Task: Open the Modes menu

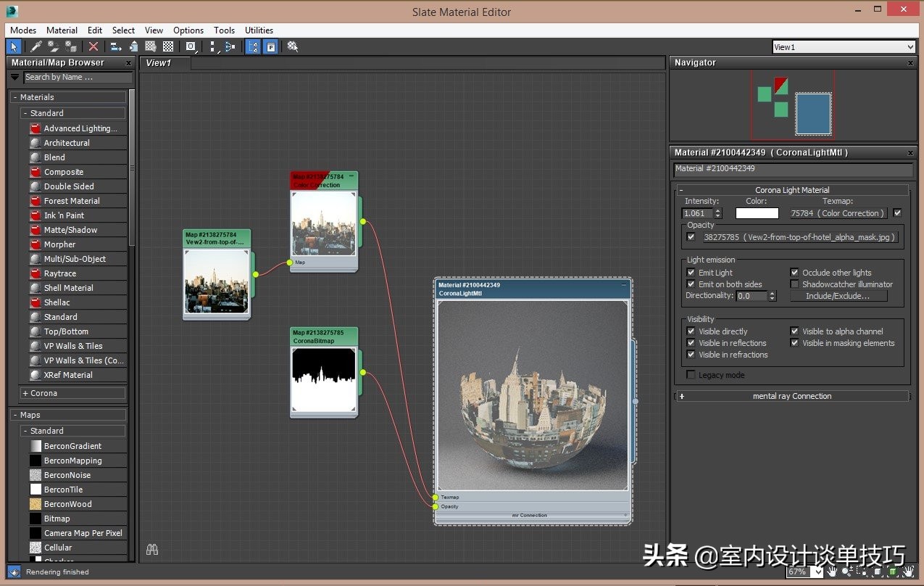Action: tap(23, 30)
